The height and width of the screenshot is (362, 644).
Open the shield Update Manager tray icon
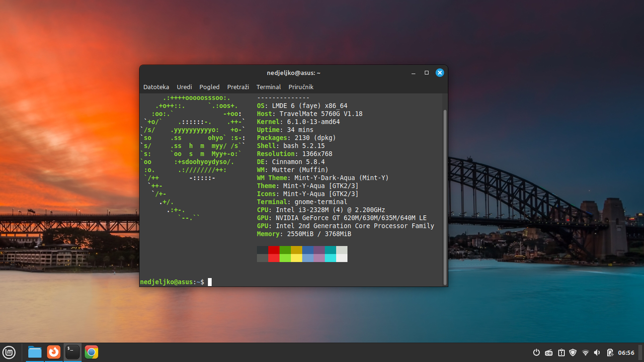tap(573, 352)
